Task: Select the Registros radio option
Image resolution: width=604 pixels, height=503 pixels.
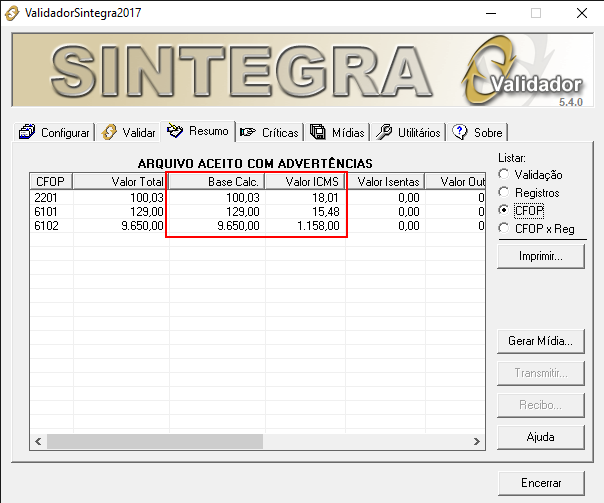Action: click(x=504, y=192)
